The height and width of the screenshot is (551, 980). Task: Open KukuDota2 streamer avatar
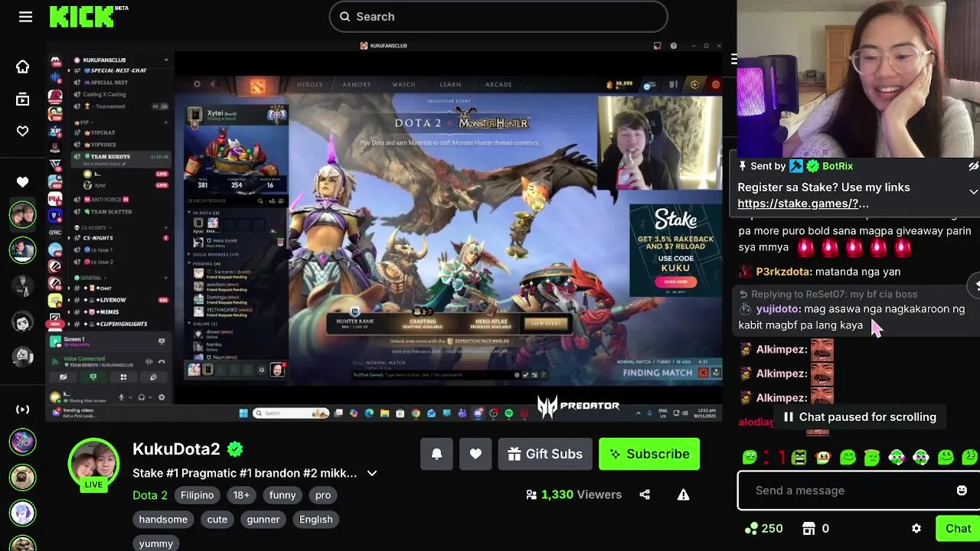[x=93, y=463]
